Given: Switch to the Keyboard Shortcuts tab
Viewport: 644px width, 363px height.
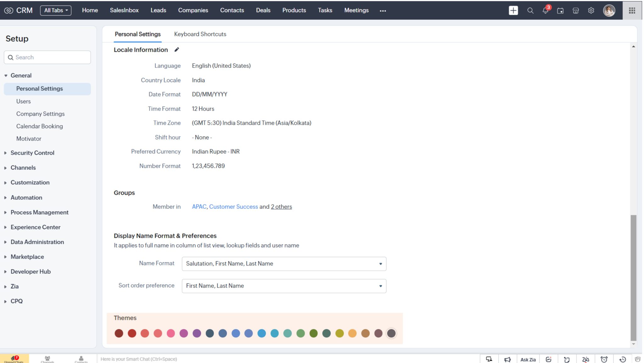Looking at the screenshot, I should pos(200,34).
